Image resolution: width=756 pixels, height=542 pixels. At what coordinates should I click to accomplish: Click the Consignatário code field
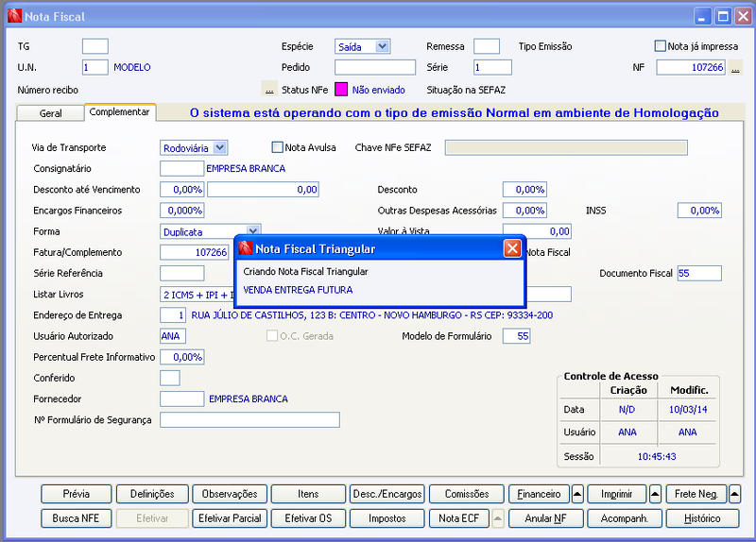pyautogui.click(x=181, y=169)
